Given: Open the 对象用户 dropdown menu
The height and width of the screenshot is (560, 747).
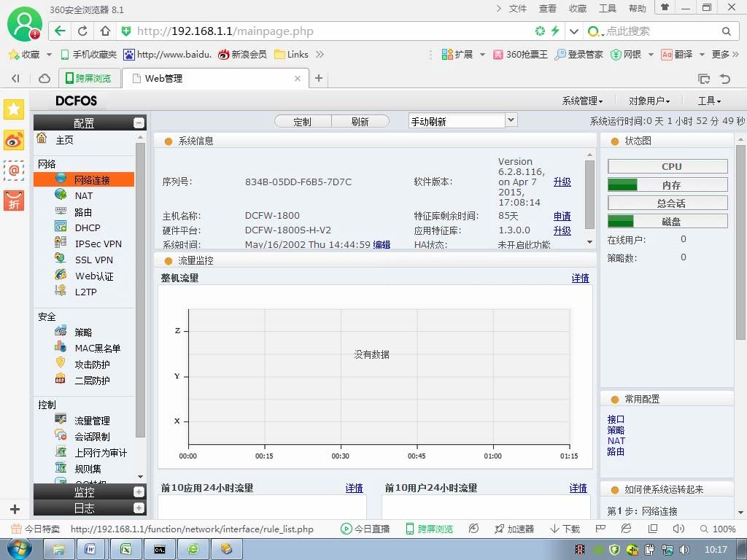Looking at the screenshot, I should pos(649,101).
